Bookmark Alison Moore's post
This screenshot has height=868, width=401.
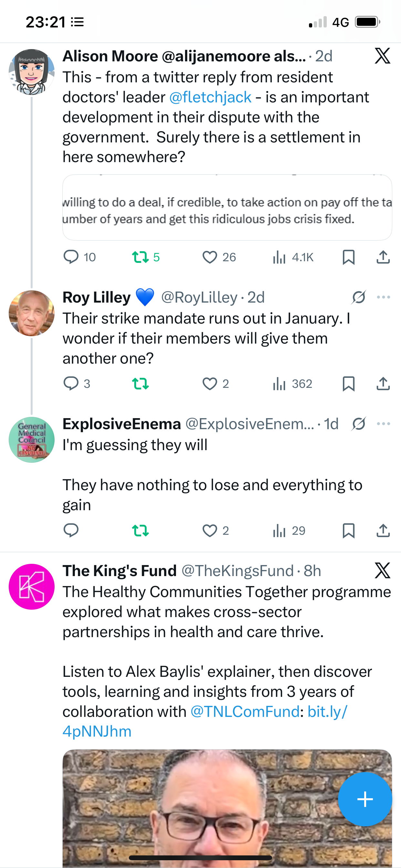(x=348, y=257)
